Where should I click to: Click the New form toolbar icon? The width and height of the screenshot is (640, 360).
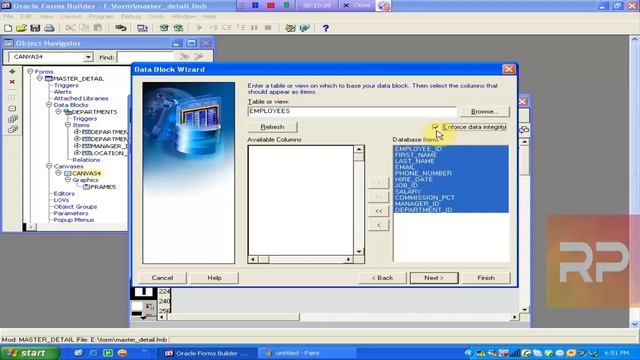(x=8, y=28)
